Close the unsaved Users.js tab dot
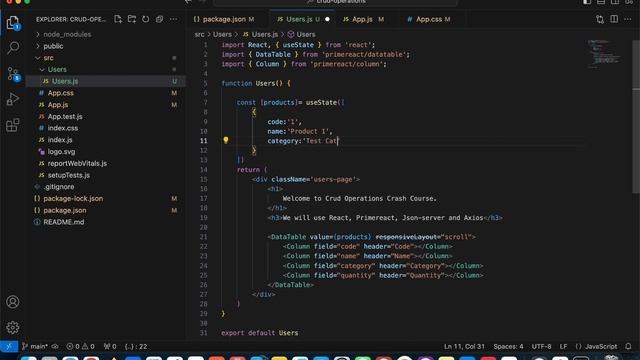The width and height of the screenshot is (640, 360). point(327,19)
